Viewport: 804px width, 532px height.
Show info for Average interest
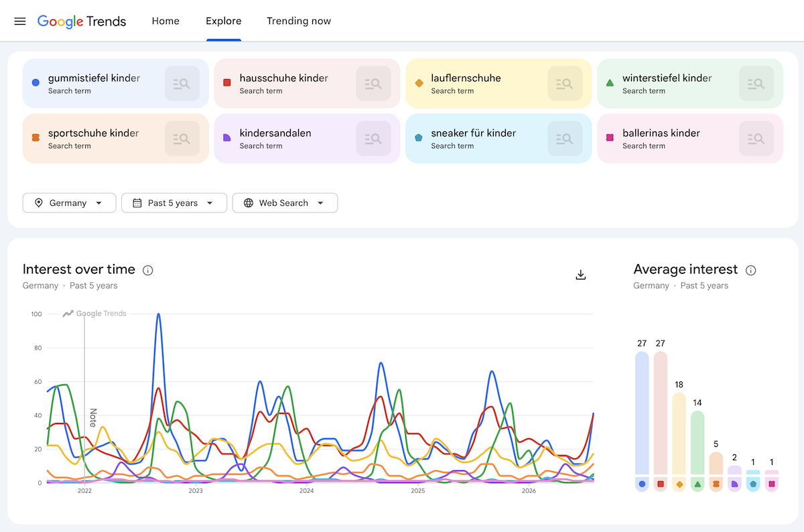tap(751, 271)
